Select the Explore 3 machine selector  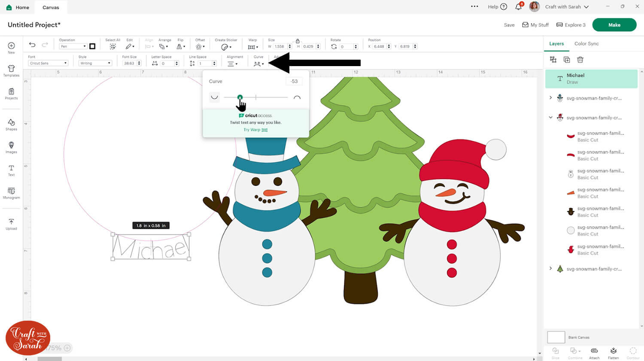[x=571, y=25]
